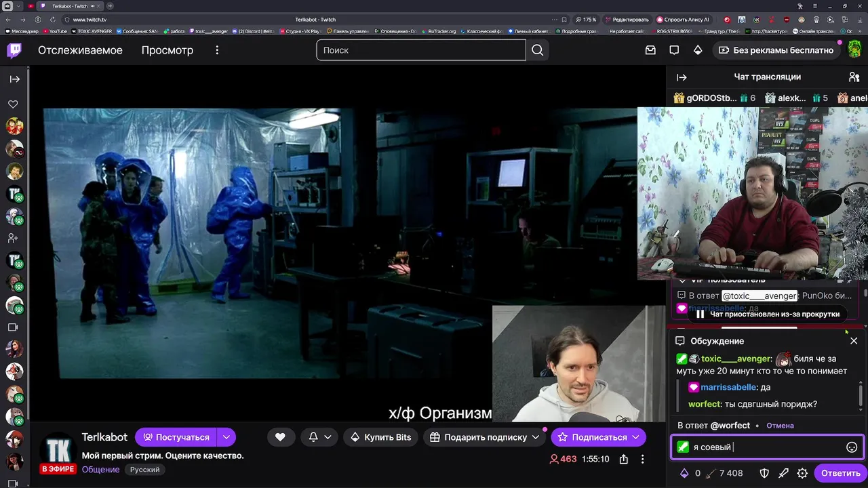Expand Подарить подписку dropdown
Viewport: 868px width, 488px height.
point(536,437)
